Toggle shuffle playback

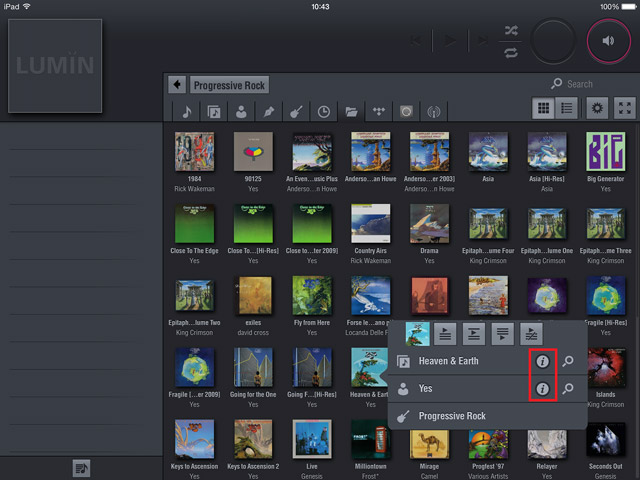[511, 30]
